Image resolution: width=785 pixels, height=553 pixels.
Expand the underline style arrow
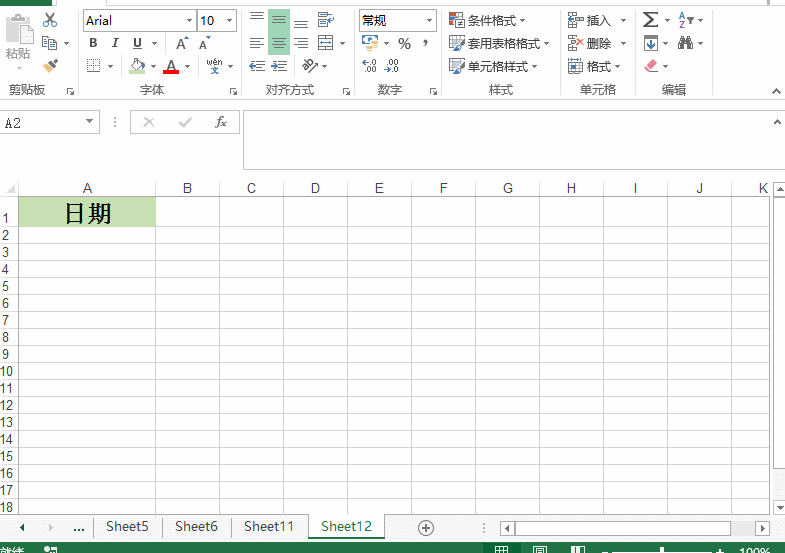point(154,44)
